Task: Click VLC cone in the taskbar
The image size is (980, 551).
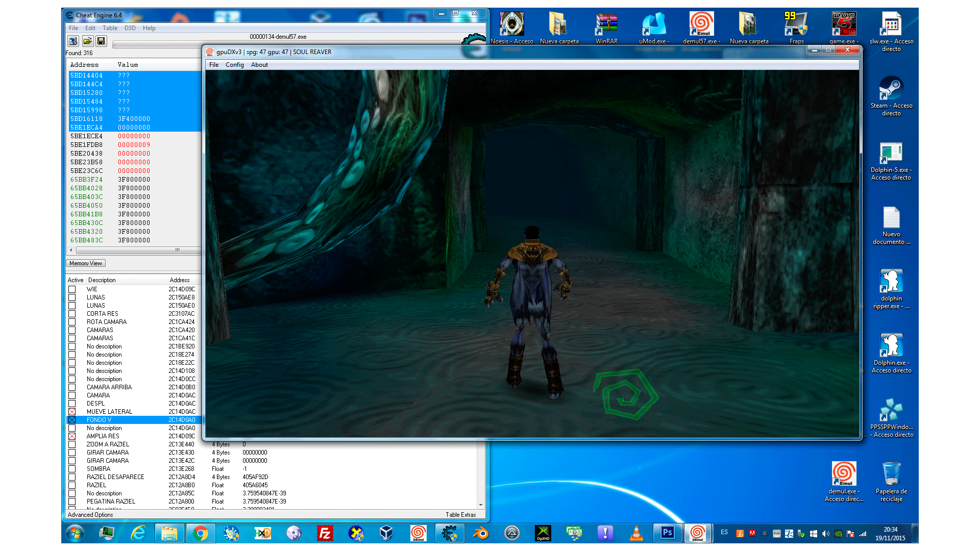Action: coord(636,534)
